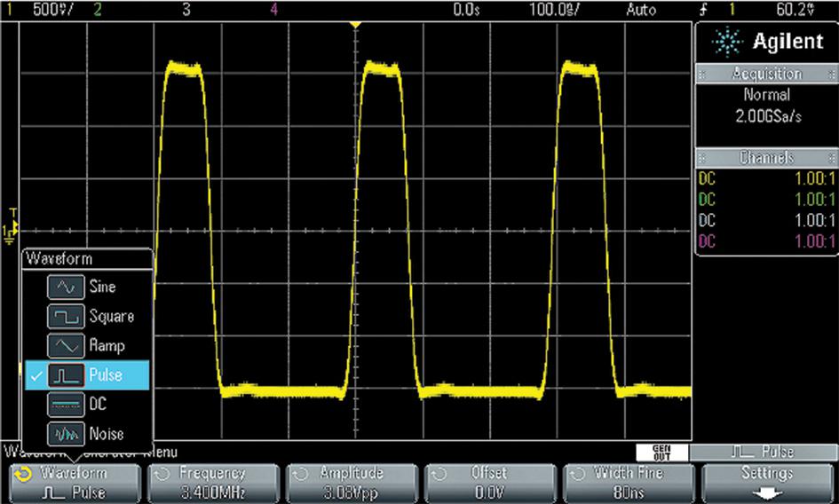Screen dimensions: 839x504
Task: Open the Waveform Pulse softkey
Action: pos(75,483)
